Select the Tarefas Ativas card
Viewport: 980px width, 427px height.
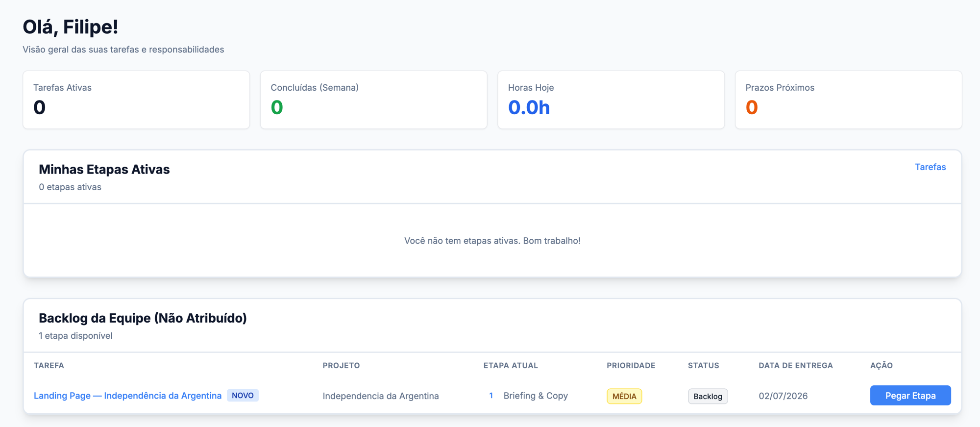136,100
